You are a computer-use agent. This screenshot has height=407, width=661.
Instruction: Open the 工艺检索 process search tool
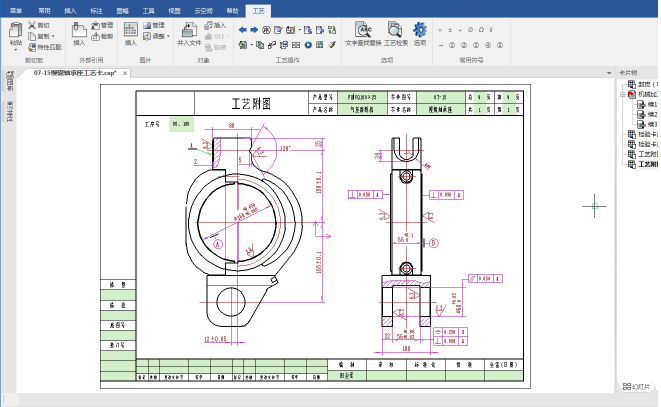(x=395, y=31)
